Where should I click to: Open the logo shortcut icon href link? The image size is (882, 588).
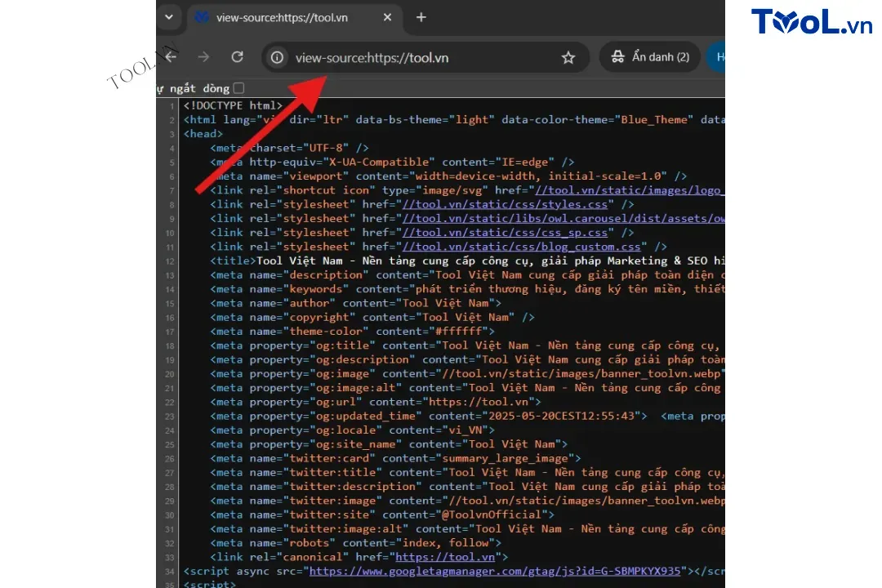coord(630,190)
